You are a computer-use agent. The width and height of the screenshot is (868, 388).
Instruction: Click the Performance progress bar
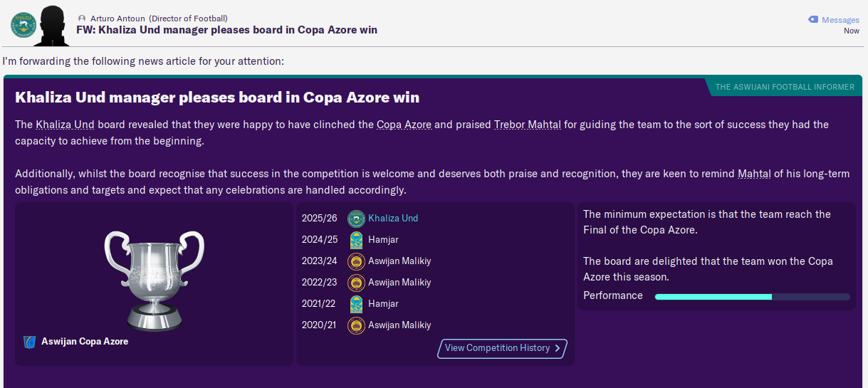752,296
